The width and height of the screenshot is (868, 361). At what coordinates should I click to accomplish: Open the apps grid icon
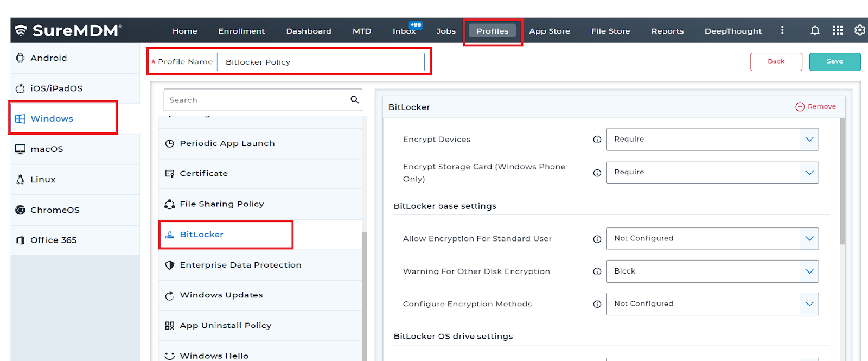(x=838, y=30)
